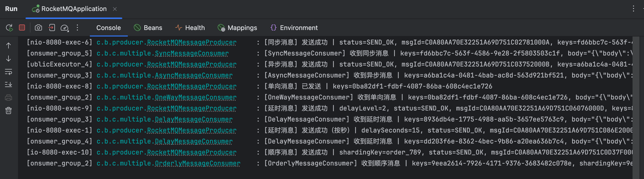Screen dimensions: 644x179
Task: Print console output with the printer icon
Action: 8,98
